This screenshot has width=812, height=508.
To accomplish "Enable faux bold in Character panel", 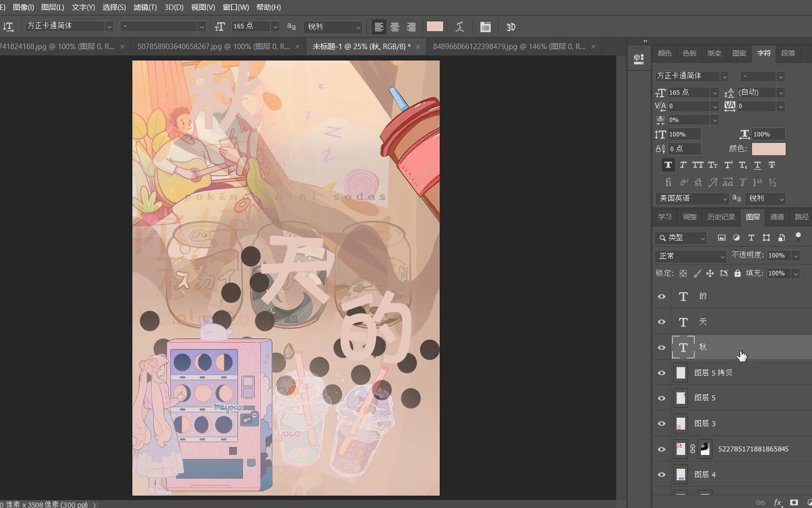I will (668, 165).
